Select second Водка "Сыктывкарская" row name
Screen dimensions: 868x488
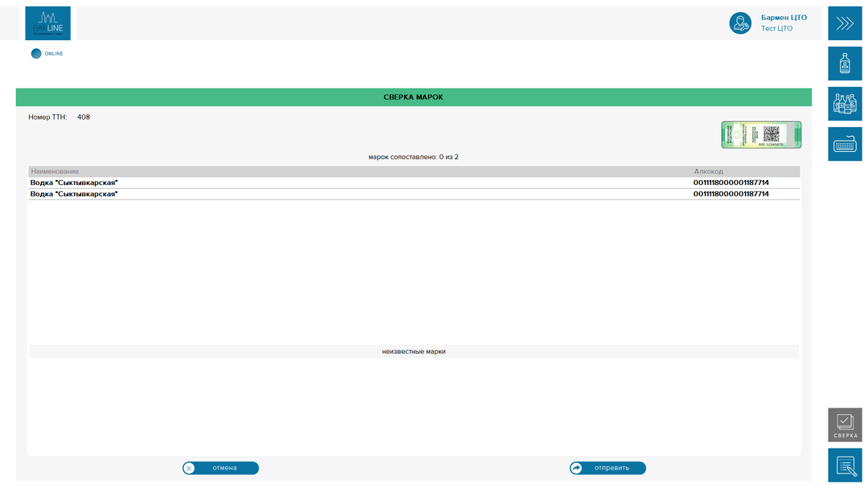pyautogui.click(x=74, y=194)
